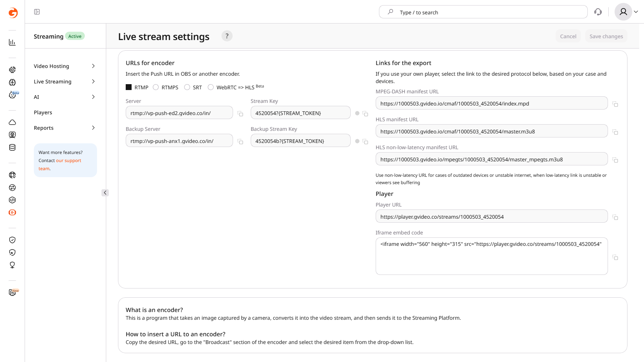Screen dimensions: 644x362
Task: Click the Iframe embed code textarea
Action: click(x=492, y=256)
